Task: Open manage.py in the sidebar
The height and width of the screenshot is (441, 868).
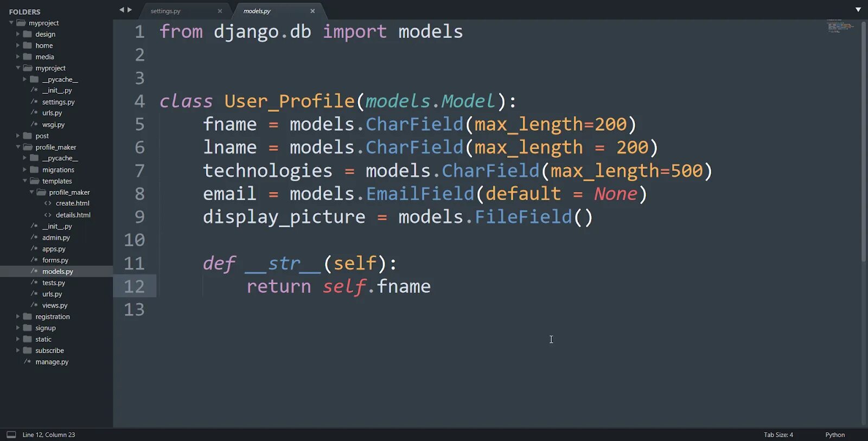Action: [x=52, y=362]
